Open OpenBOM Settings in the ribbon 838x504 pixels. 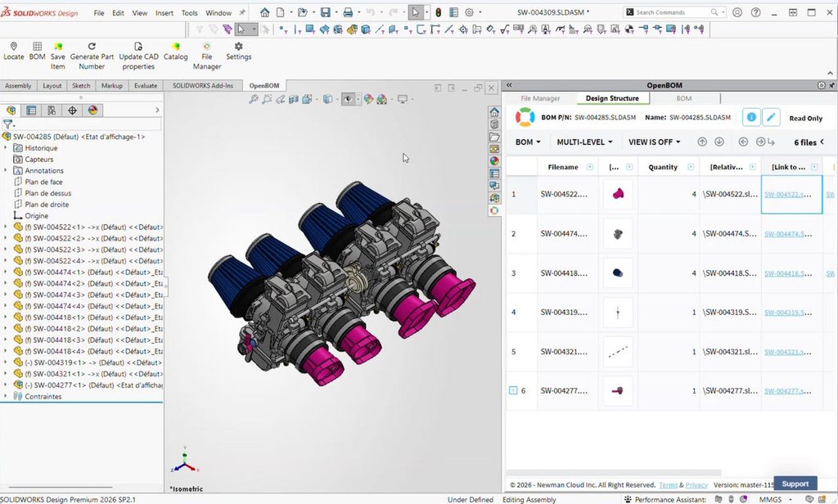(238, 52)
